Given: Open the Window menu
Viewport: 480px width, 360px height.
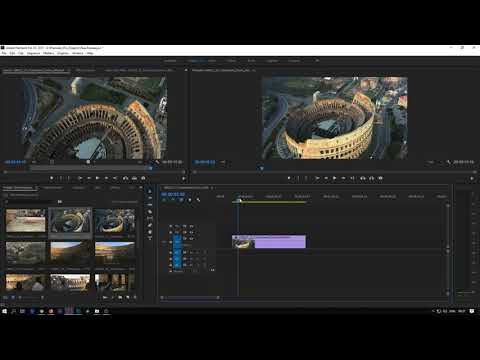Looking at the screenshot, I should tap(78, 53).
